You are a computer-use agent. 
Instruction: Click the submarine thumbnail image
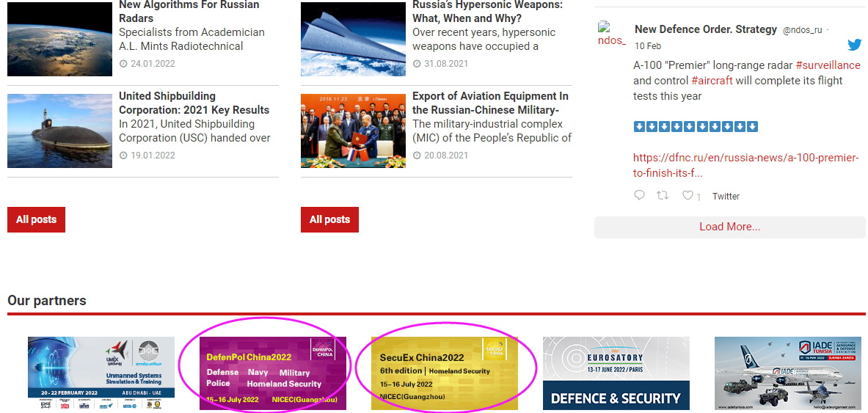(59, 131)
